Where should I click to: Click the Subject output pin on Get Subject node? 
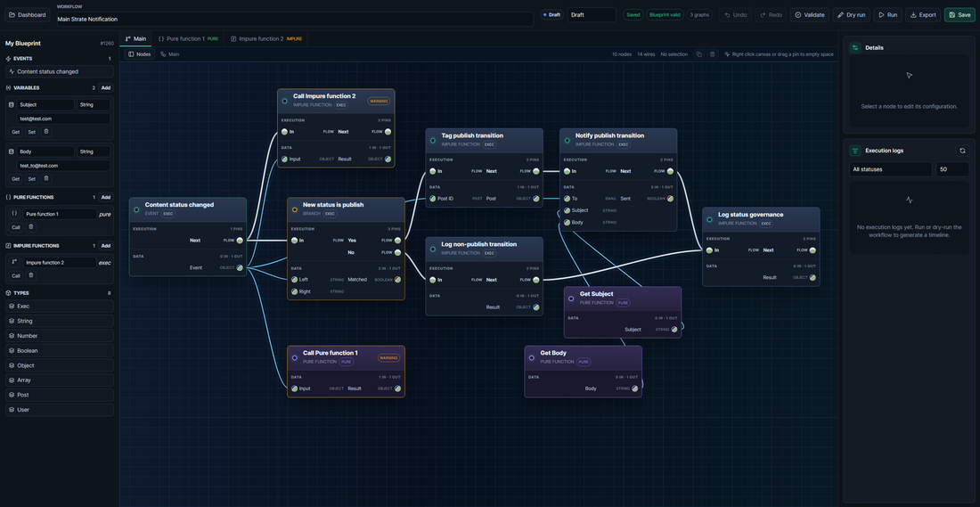pyautogui.click(x=674, y=330)
